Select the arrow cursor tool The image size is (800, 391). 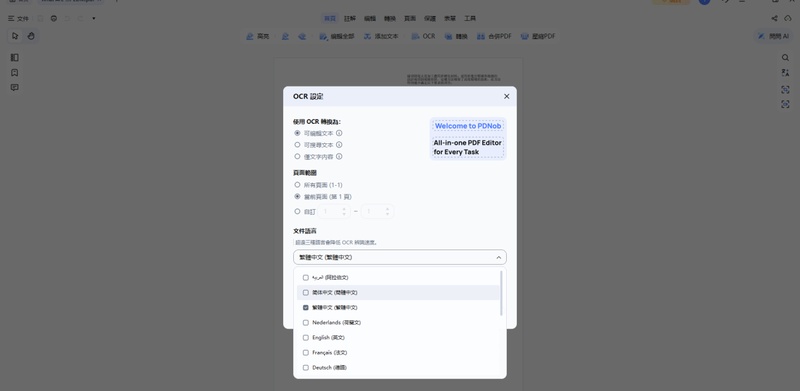click(x=15, y=36)
